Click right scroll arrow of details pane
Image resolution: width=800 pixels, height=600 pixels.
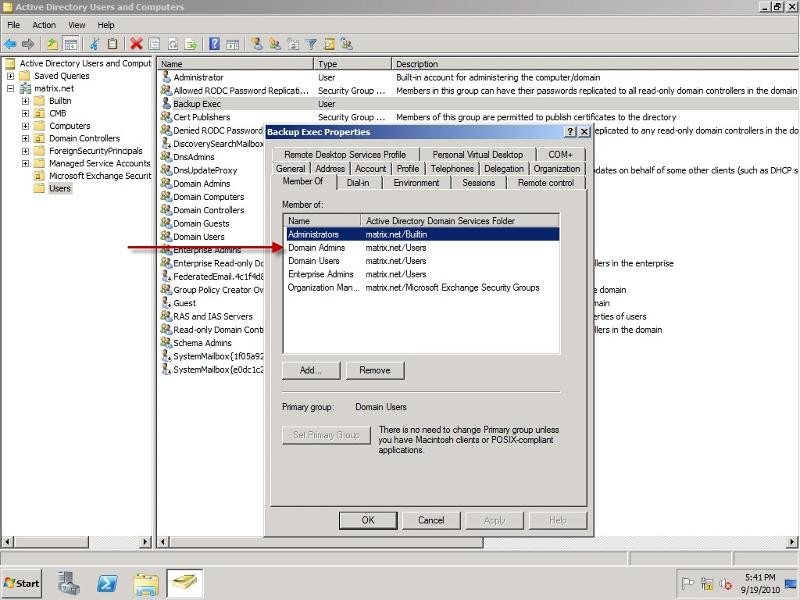[792, 542]
